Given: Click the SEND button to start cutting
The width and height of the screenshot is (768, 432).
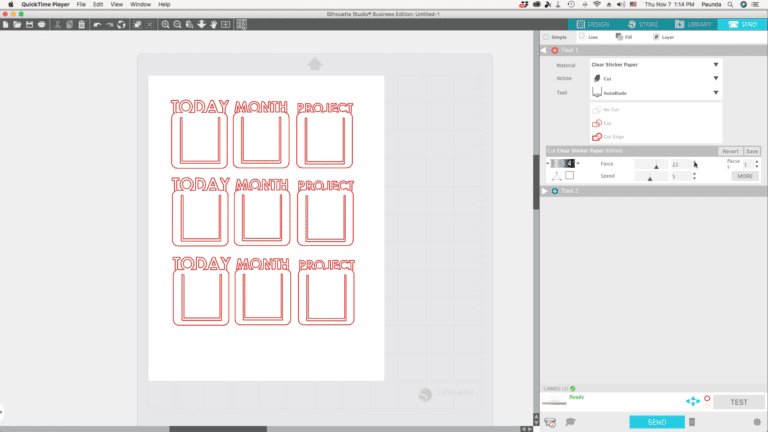Looking at the screenshot, I should [657, 422].
